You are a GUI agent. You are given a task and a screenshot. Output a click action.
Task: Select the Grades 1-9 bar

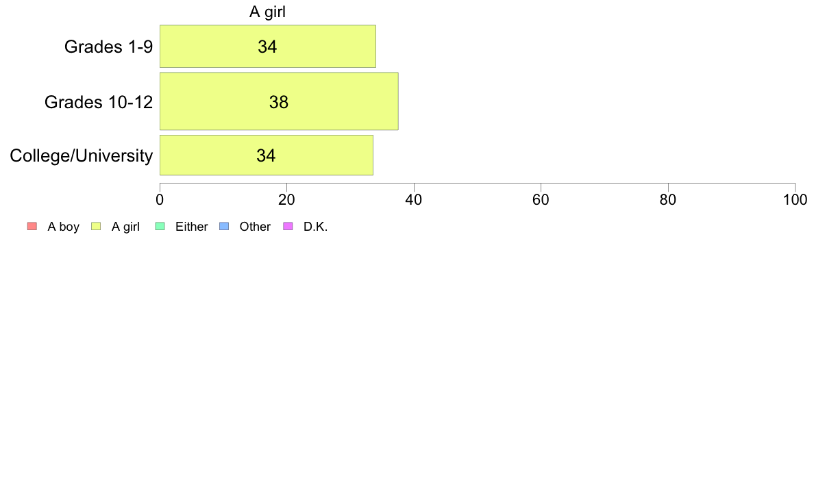[268, 46]
